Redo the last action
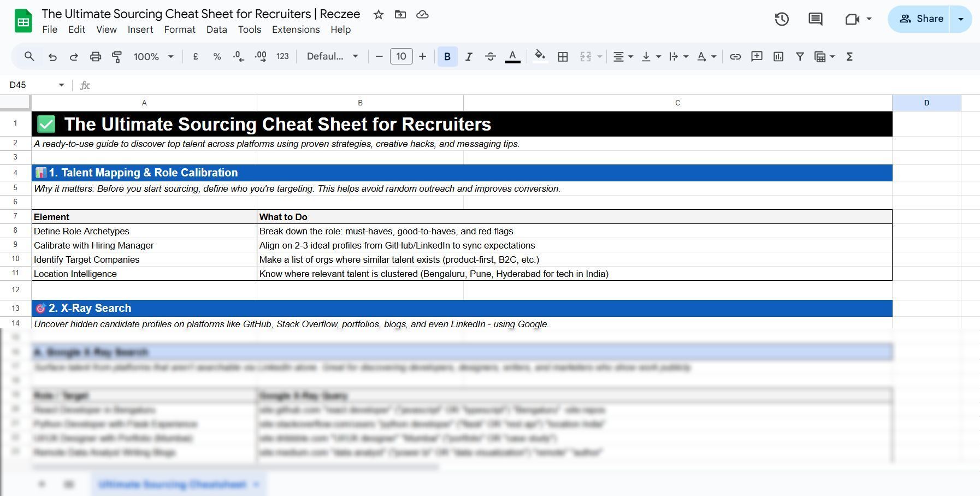This screenshot has width=980, height=496. [x=74, y=56]
